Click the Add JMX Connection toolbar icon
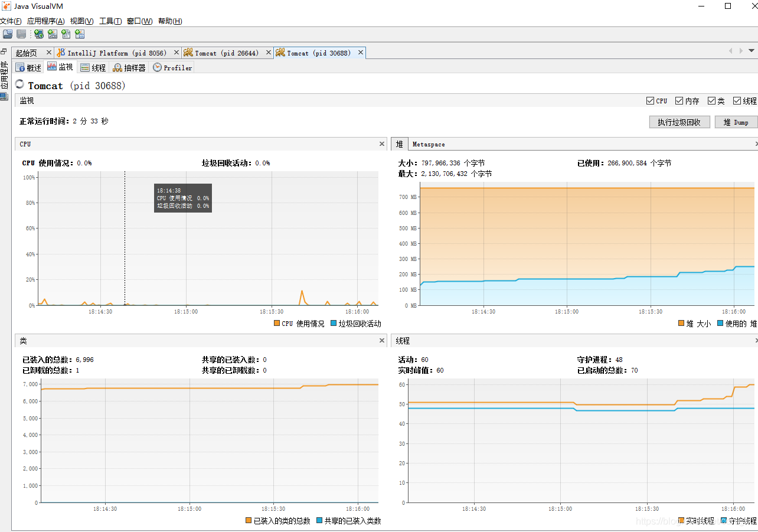 point(53,34)
